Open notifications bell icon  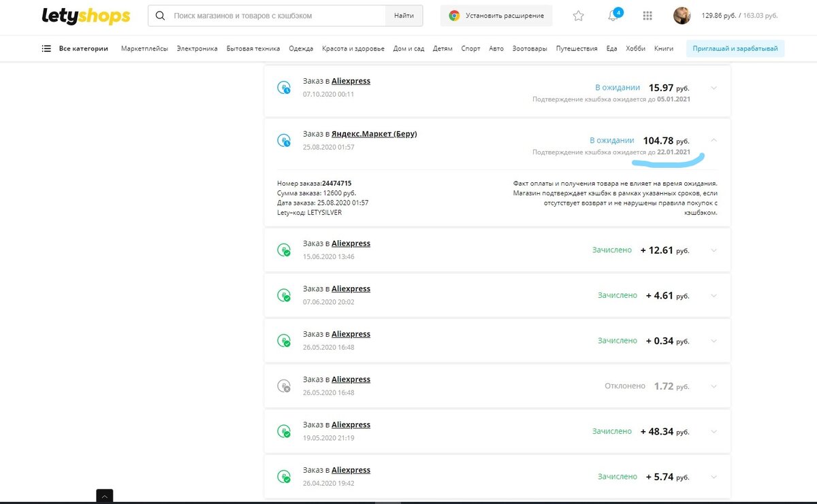click(x=613, y=15)
